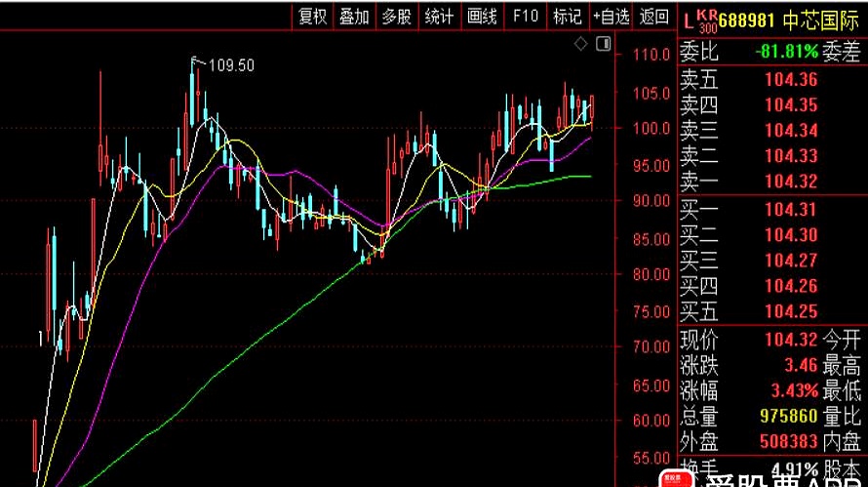Image resolution: width=868 pixels, height=487 pixels.
Task: Select the 卖一 ask price 104.32
Action: coord(791,182)
